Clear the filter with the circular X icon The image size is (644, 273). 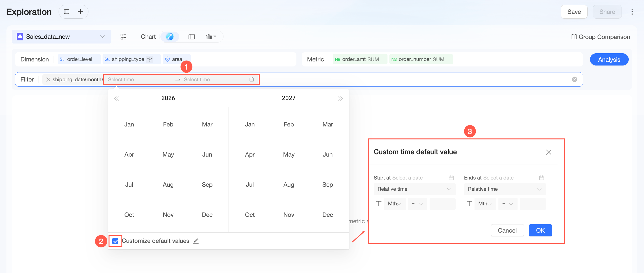[574, 79]
